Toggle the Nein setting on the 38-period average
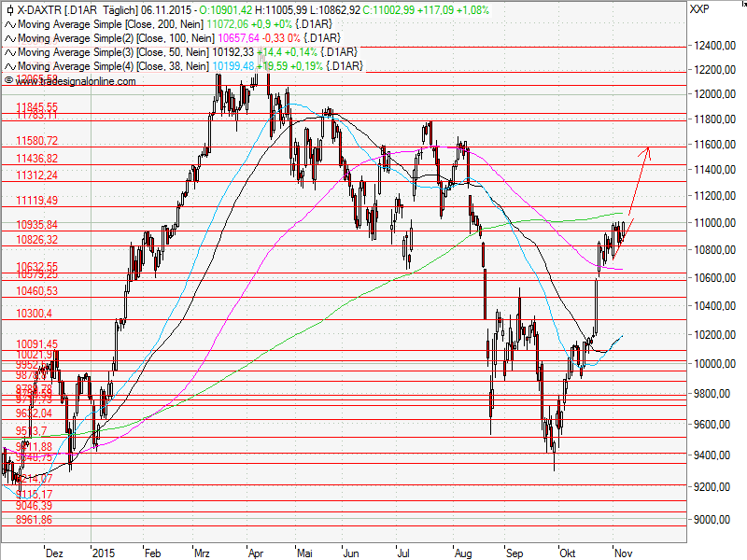Screen dimensions: 747x560 pyautogui.click(x=194, y=65)
